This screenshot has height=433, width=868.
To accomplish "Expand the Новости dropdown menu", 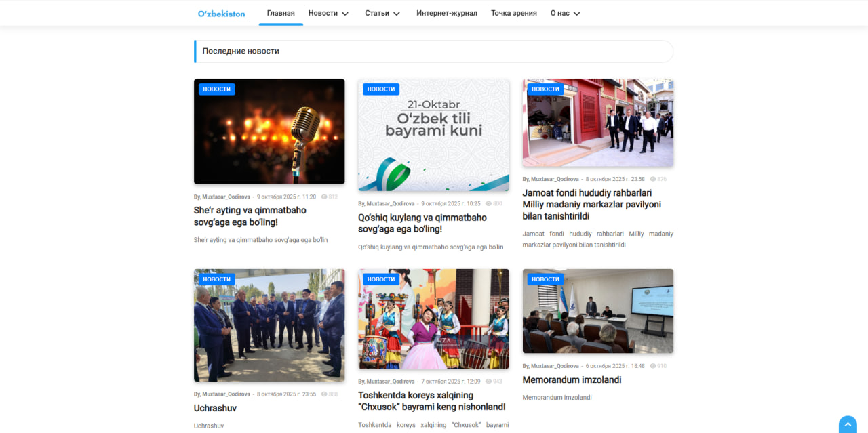I will [328, 13].
